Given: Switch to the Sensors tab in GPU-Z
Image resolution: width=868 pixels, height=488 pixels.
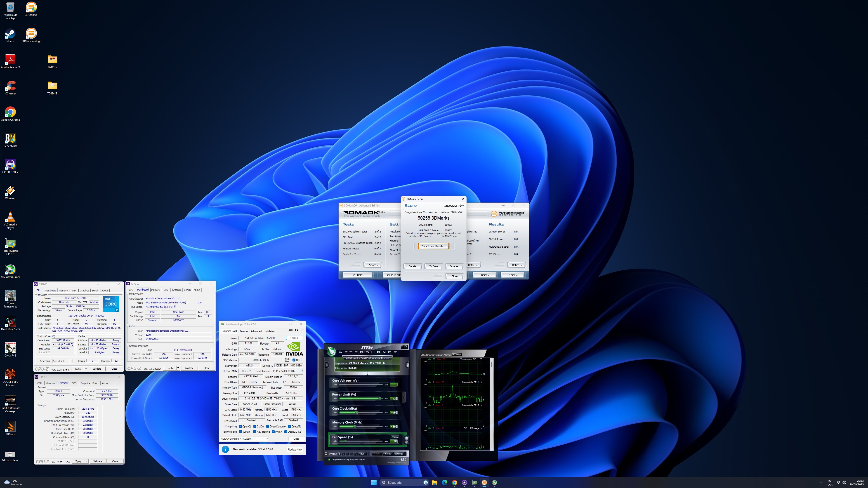Looking at the screenshot, I should (x=244, y=331).
